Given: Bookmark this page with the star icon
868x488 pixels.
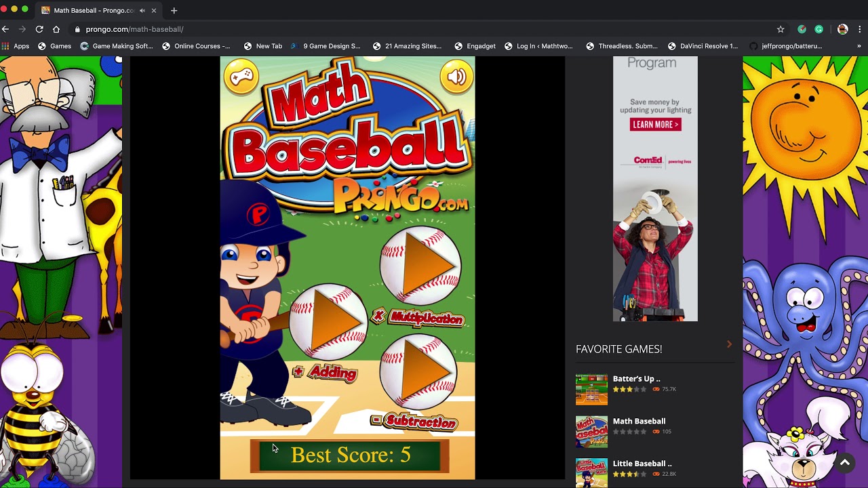Looking at the screenshot, I should [781, 29].
